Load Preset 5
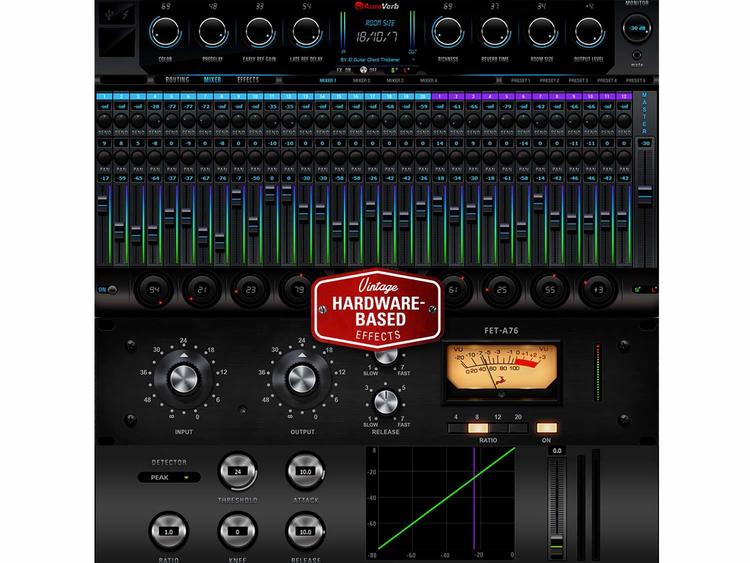The width and height of the screenshot is (750, 563). point(636,81)
